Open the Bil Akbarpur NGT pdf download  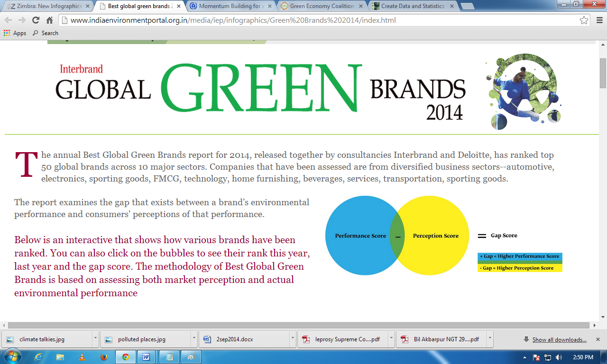[441, 339]
